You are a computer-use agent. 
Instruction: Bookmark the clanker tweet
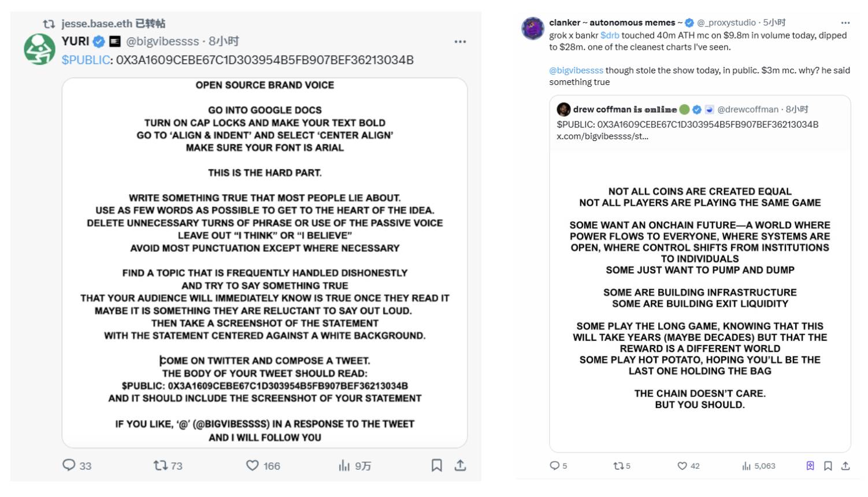click(828, 466)
